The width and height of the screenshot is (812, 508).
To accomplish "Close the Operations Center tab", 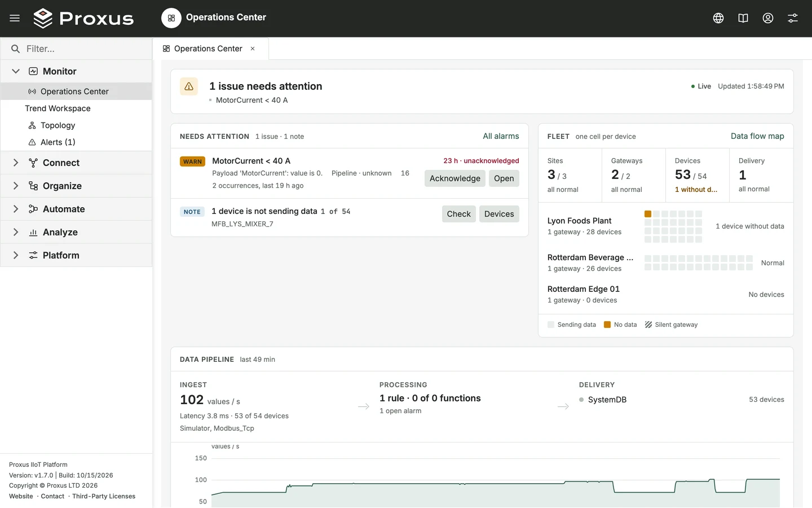I will tap(253, 49).
